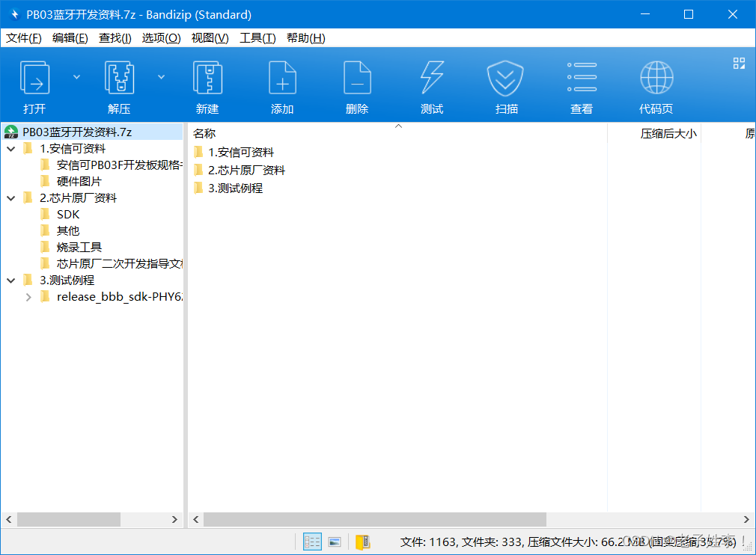Click the toolbar layout grid icon

739,63
